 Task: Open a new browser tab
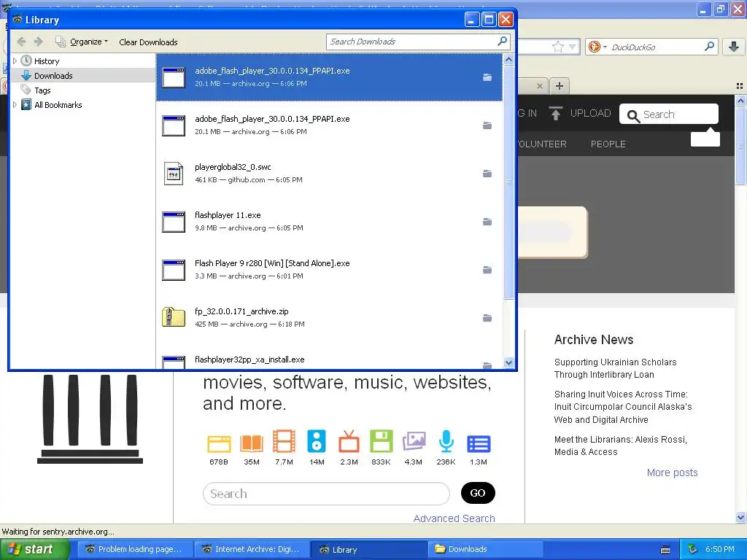point(560,86)
